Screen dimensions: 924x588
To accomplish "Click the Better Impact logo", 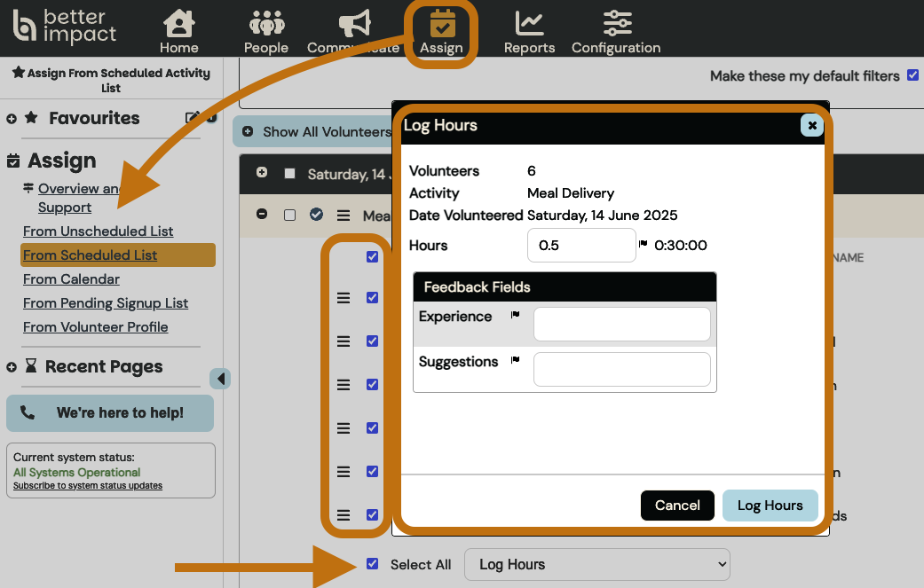I will point(65,26).
